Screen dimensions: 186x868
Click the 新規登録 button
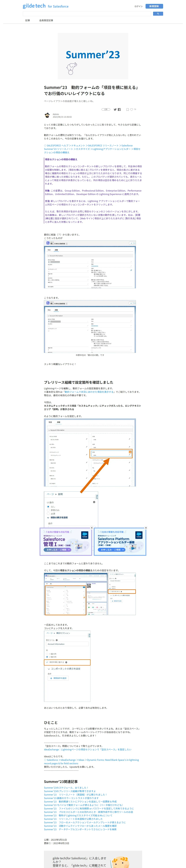pyautogui.click(x=154, y=6)
